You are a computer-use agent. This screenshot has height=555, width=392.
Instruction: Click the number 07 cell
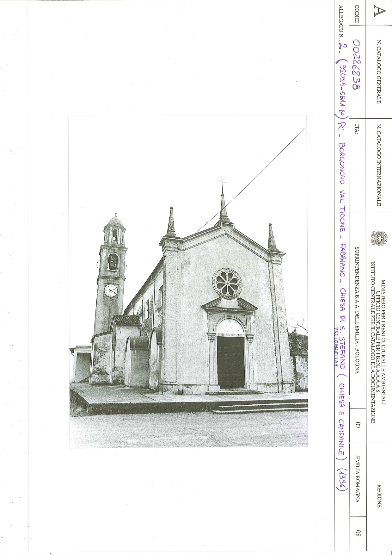(x=358, y=425)
